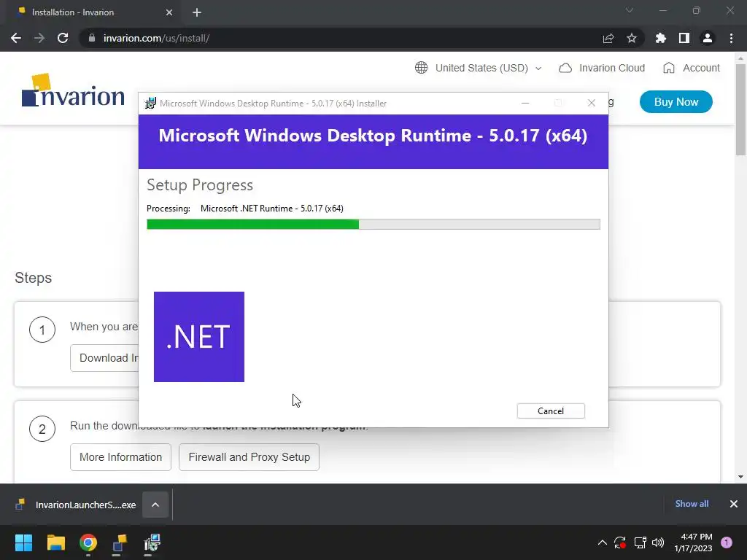Open notification center badge

click(727, 542)
